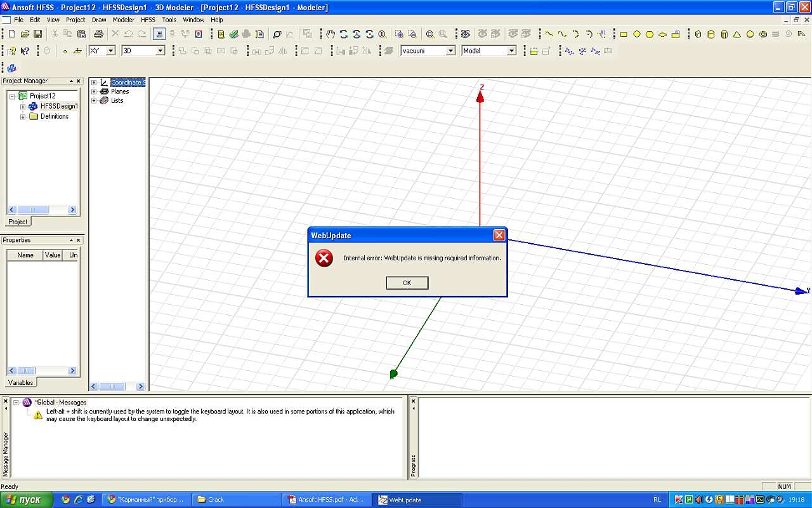Click the Open project folder icon
This screenshot has width=812, height=508.
[x=25, y=34]
